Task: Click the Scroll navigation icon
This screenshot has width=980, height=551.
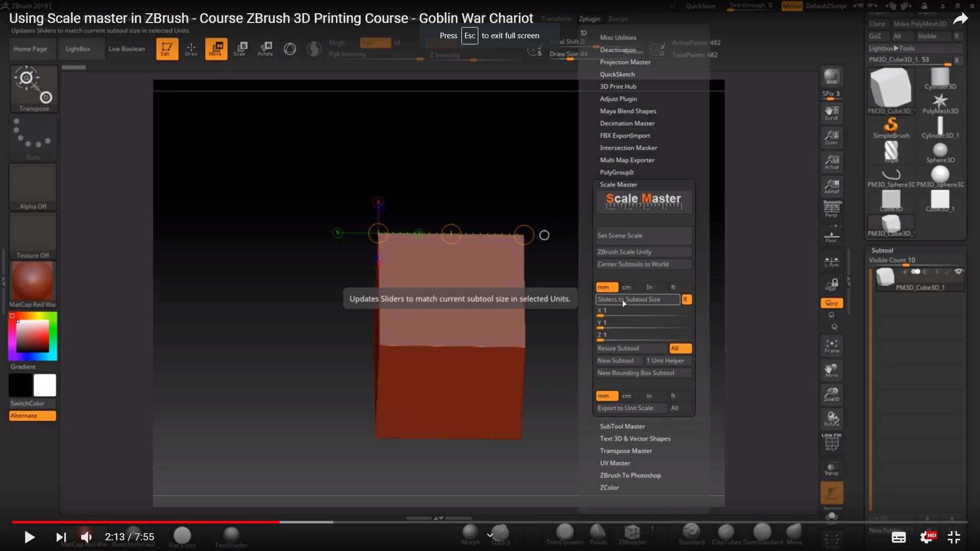Action: pyautogui.click(x=831, y=113)
